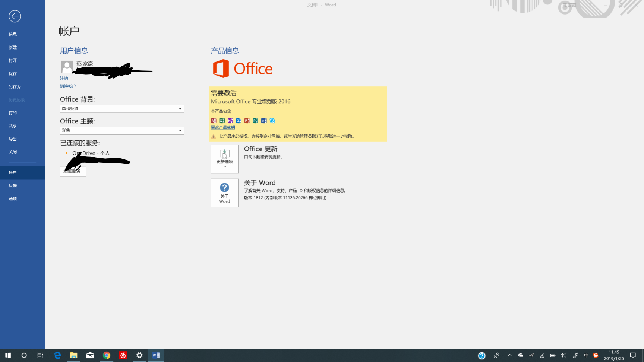Screen dimensions: 644x362
Task: Open the Windows Start menu
Action: pos(8,355)
